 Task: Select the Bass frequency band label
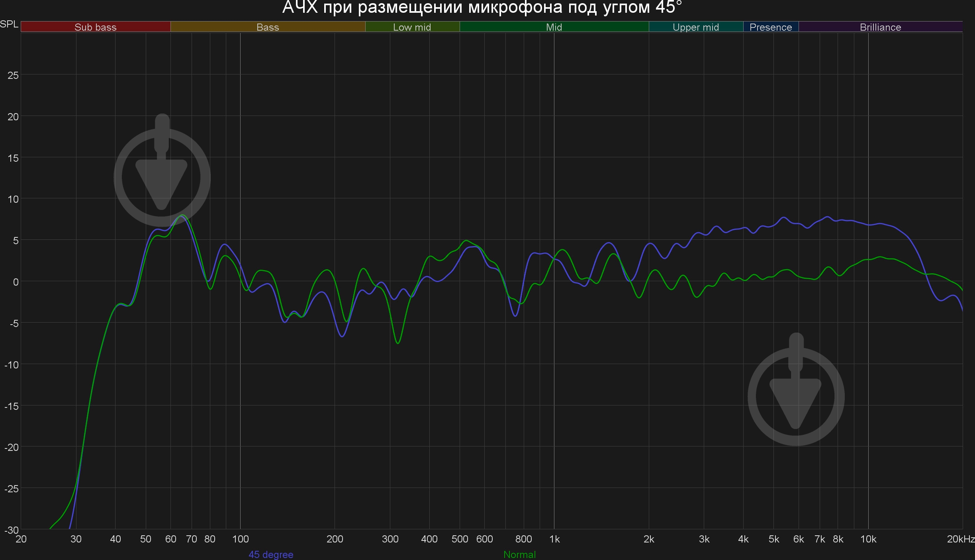coord(268,27)
